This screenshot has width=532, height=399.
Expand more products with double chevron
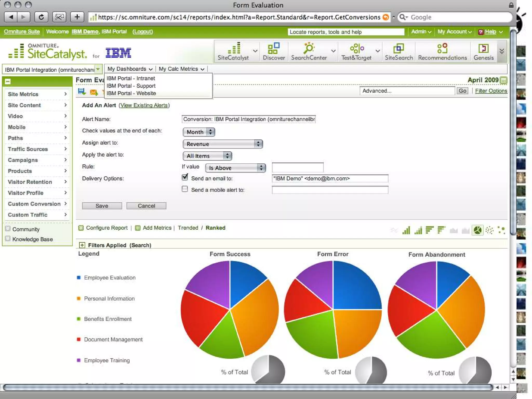click(x=502, y=51)
